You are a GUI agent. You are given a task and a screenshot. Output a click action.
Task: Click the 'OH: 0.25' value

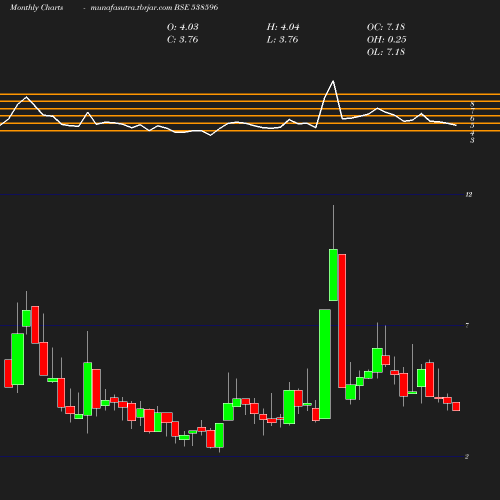click(x=386, y=39)
